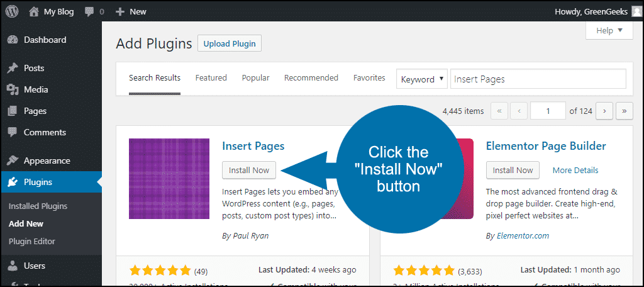
Task: Open the Posts menu
Action: 34,68
